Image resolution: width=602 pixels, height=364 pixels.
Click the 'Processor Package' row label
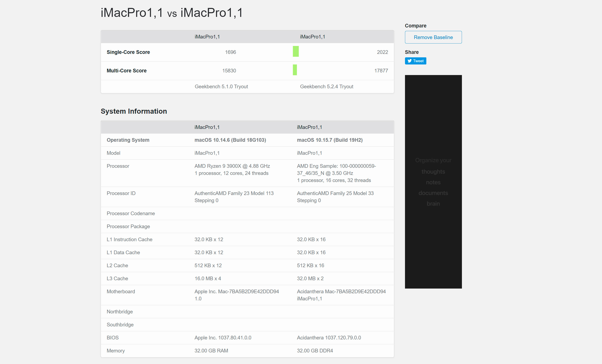pos(128,227)
